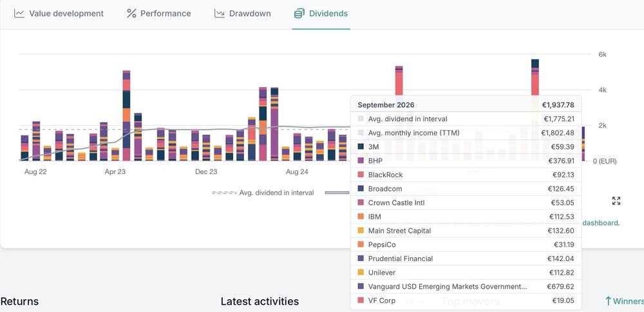Click the €31.19 PepsiCo amount
The height and width of the screenshot is (312, 644).
point(563,244)
